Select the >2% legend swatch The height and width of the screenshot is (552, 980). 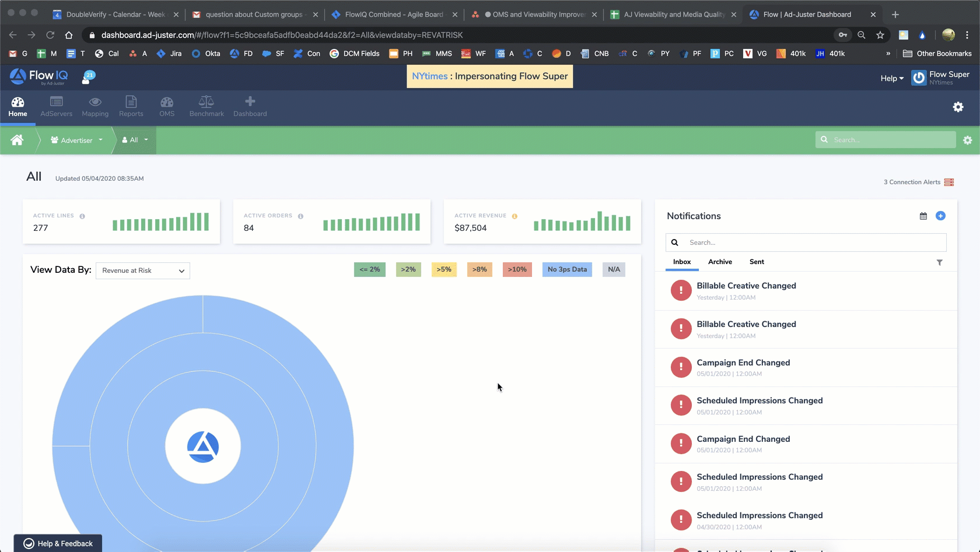click(x=408, y=270)
